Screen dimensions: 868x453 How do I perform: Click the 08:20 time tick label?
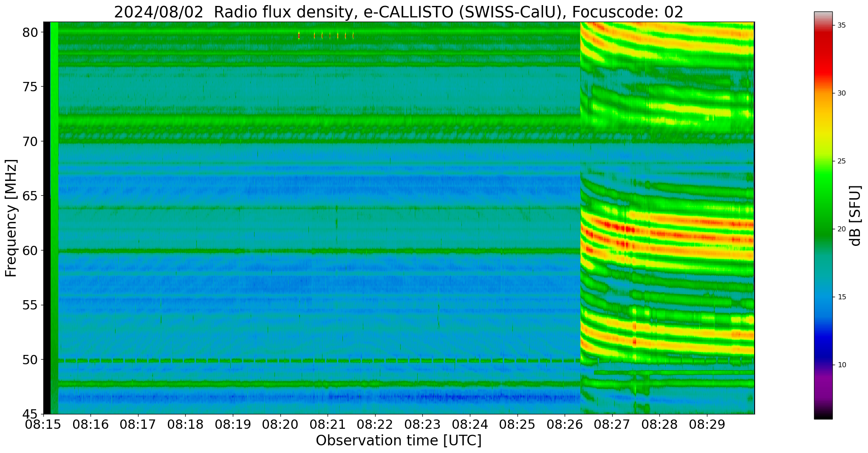pos(280,425)
